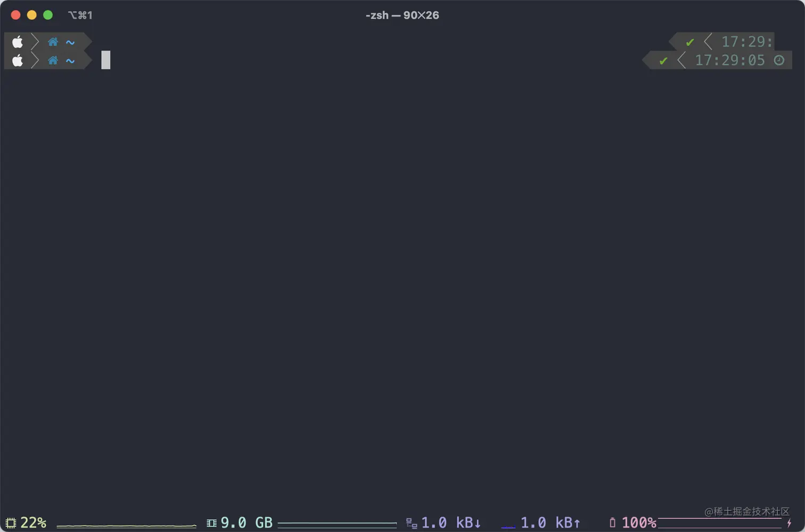The width and height of the screenshot is (805, 532).
Task: Click the battery icon beside 100%
Action: [x=612, y=523]
